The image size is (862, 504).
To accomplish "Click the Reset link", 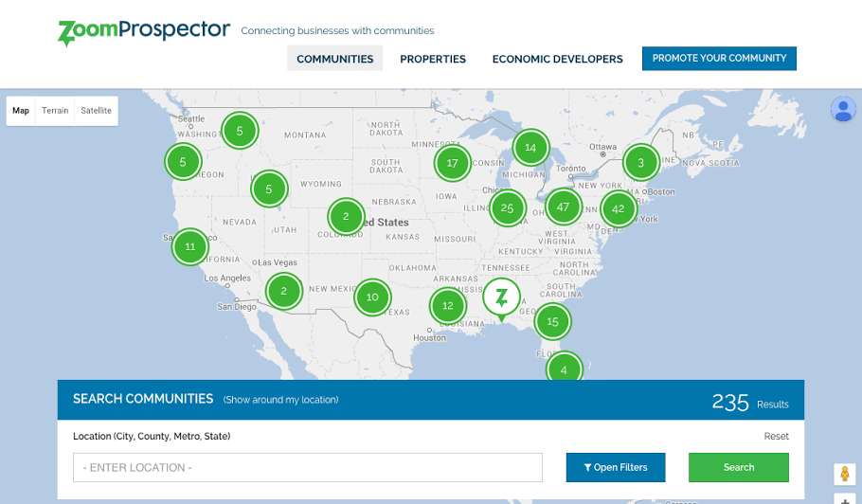I will [776, 436].
